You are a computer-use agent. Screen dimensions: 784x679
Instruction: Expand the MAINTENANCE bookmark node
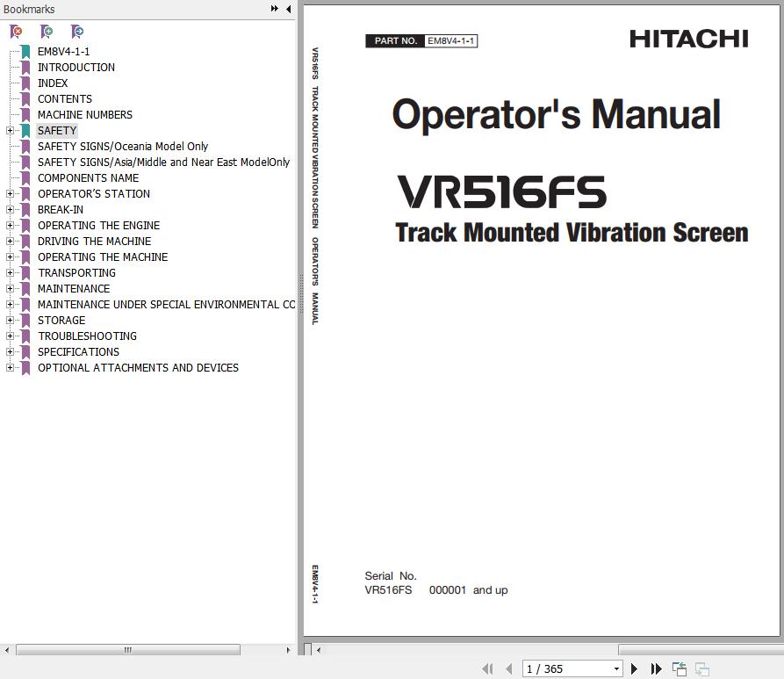coord(10,289)
